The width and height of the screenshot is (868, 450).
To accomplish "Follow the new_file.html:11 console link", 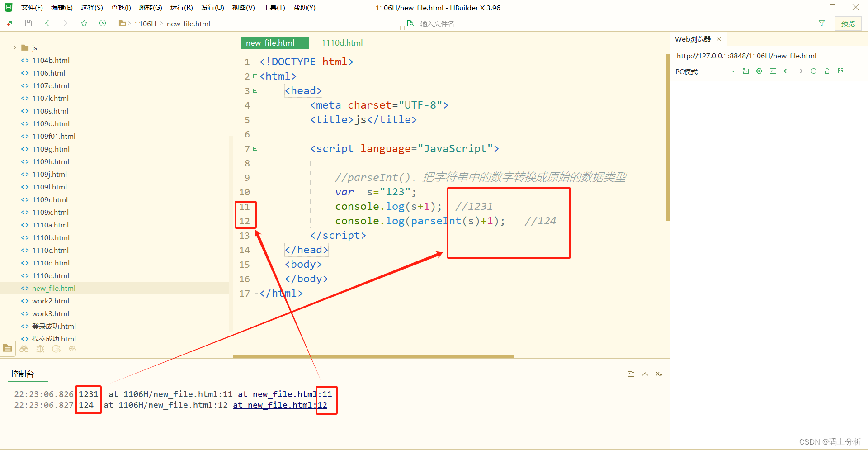I will coord(285,394).
